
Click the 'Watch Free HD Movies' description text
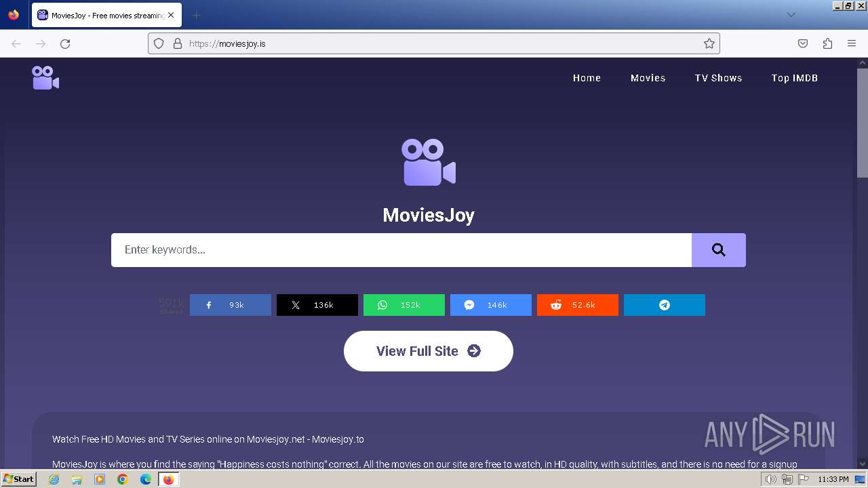pyautogui.click(x=208, y=439)
